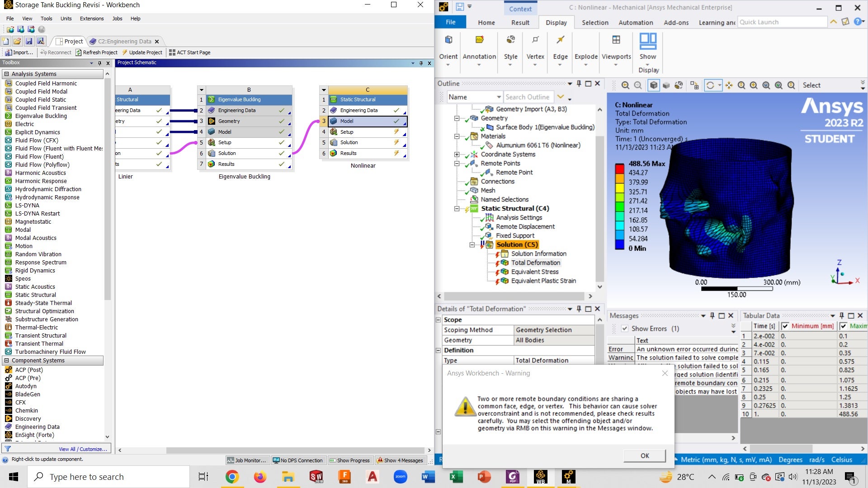Click the Box Zoom icon
868x488 pixels.
coord(754,85)
